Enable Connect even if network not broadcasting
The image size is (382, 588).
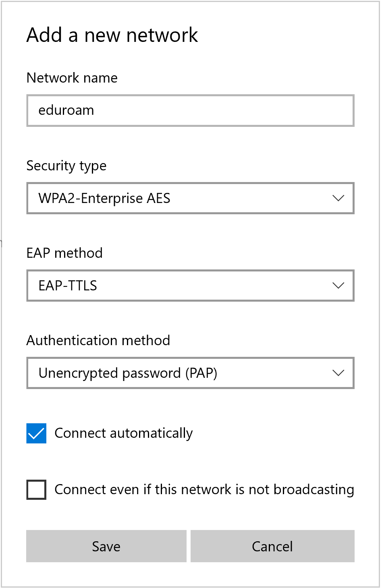click(x=36, y=490)
